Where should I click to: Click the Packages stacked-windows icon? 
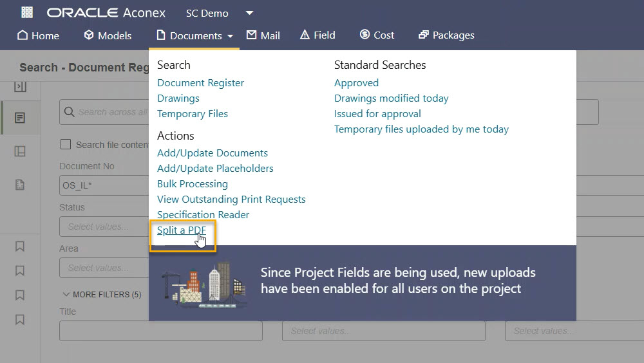click(x=424, y=35)
